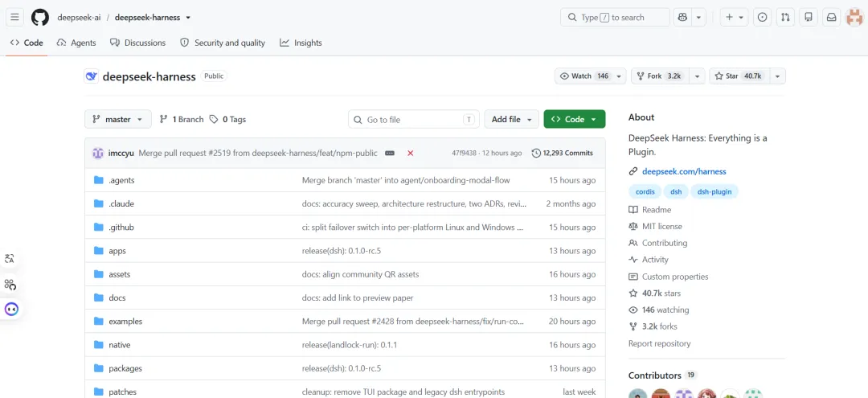Image resolution: width=868 pixels, height=398 pixels.
Task: Click commit 'release(landlock-run): 0.1.1'
Action: tap(350, 345)
